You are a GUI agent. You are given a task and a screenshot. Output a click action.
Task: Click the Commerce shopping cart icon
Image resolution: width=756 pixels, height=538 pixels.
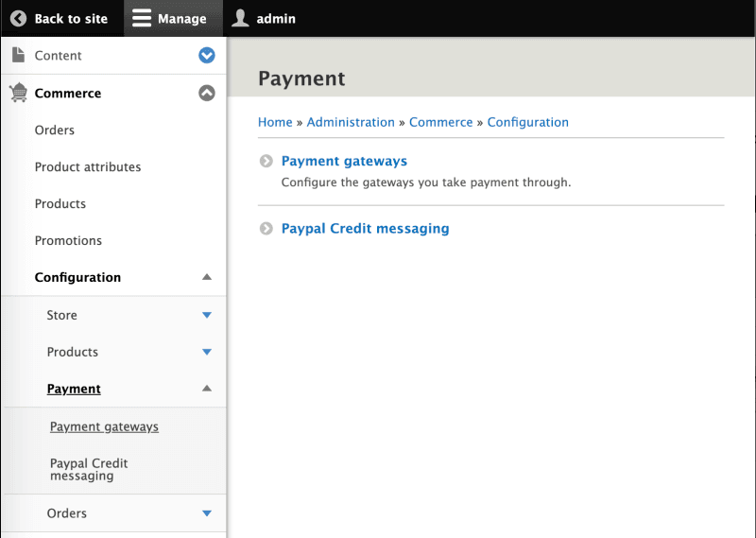tap(18, 93)
